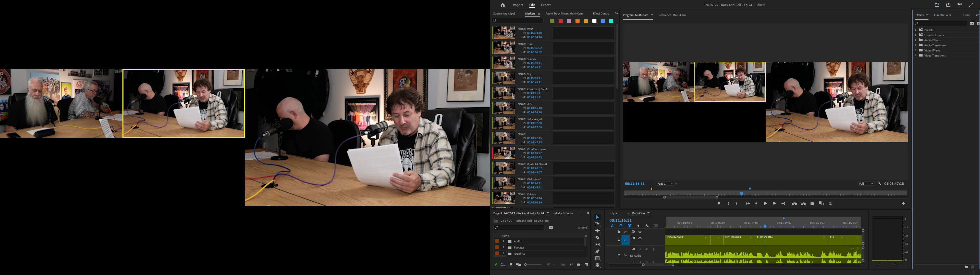Open the Lumetri Color tab
The width and height of the screenshot is (980, 275).
coord(942,15)
